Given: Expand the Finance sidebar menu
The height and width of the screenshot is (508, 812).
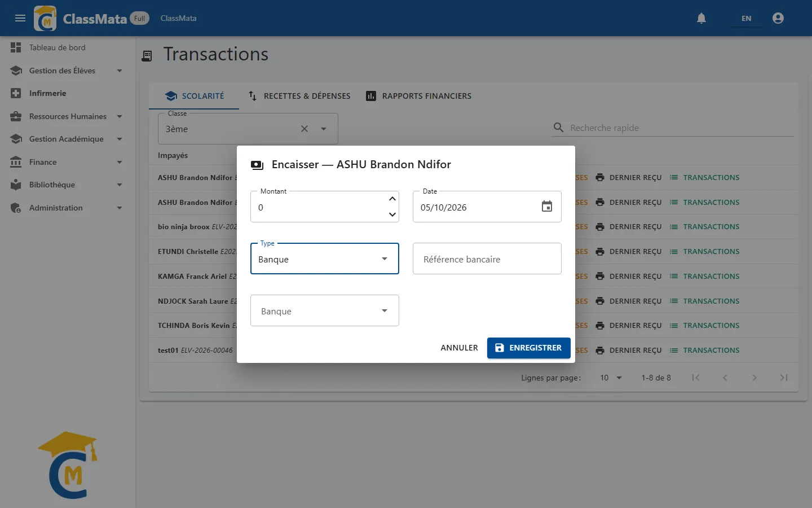Looking at the screenshot, I should pyautogui.click(x=68, y=162).
